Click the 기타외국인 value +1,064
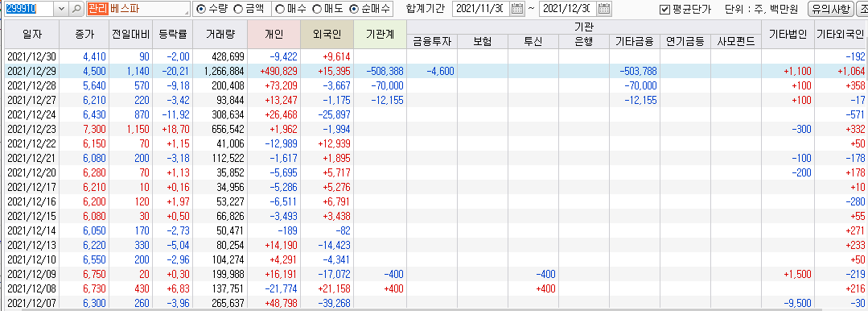868x311 pixels. pyautogui.click(x=851, y=71)
